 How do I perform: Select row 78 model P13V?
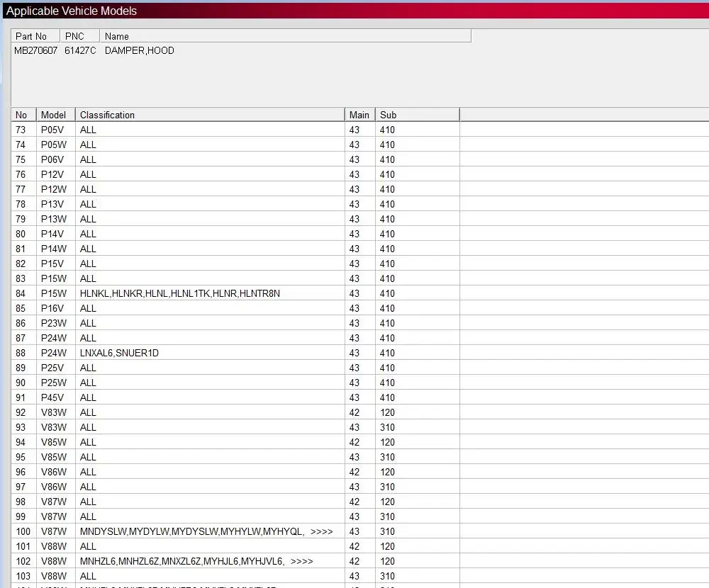point(52,205)
